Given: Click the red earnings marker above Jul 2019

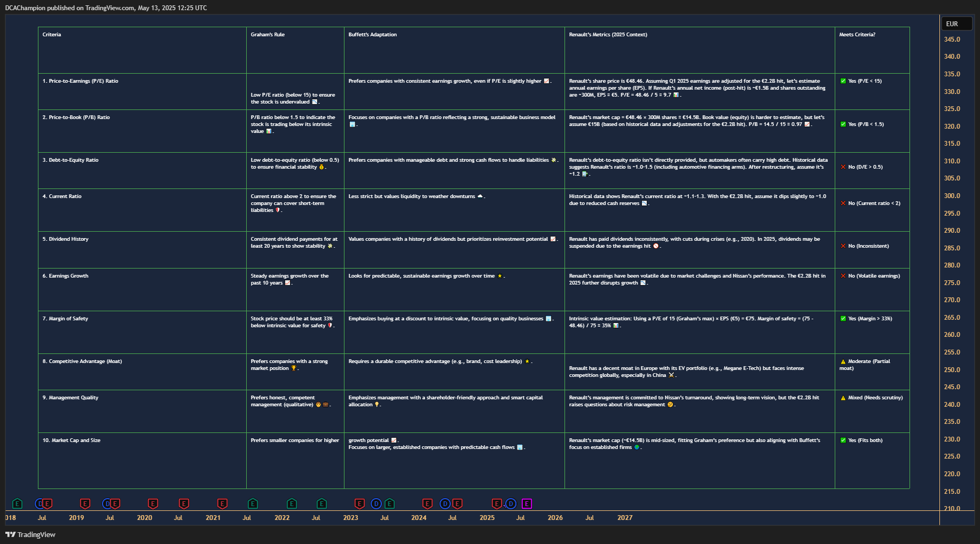Looking at the screenshot, I should pos(115,503).
